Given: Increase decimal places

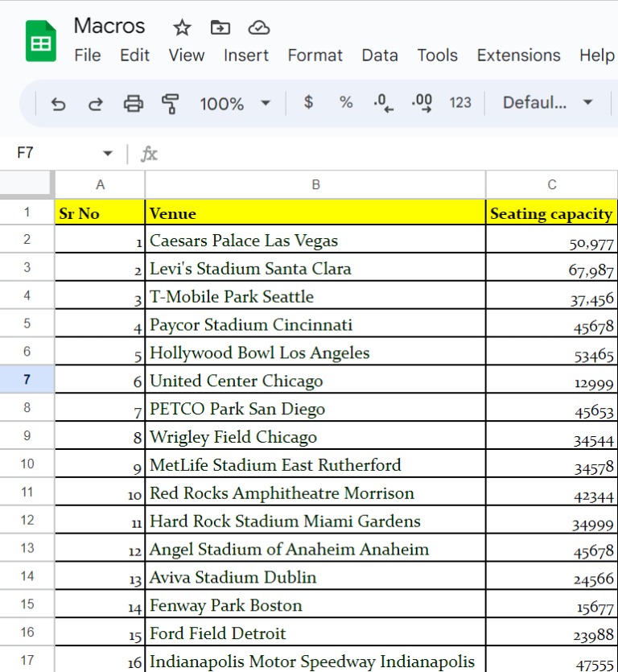Looking at the screenshot, I should point(422,103).
